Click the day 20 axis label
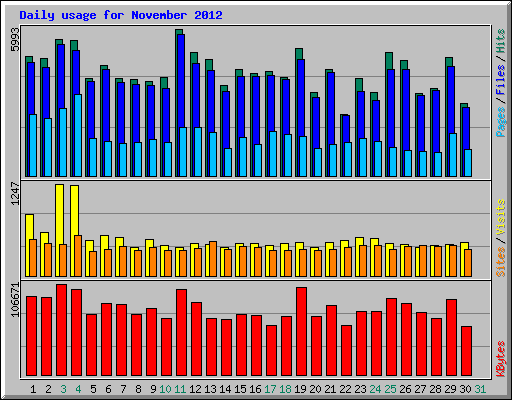Image resolution: width=512 pixels, height=400 pixels. 315,389
